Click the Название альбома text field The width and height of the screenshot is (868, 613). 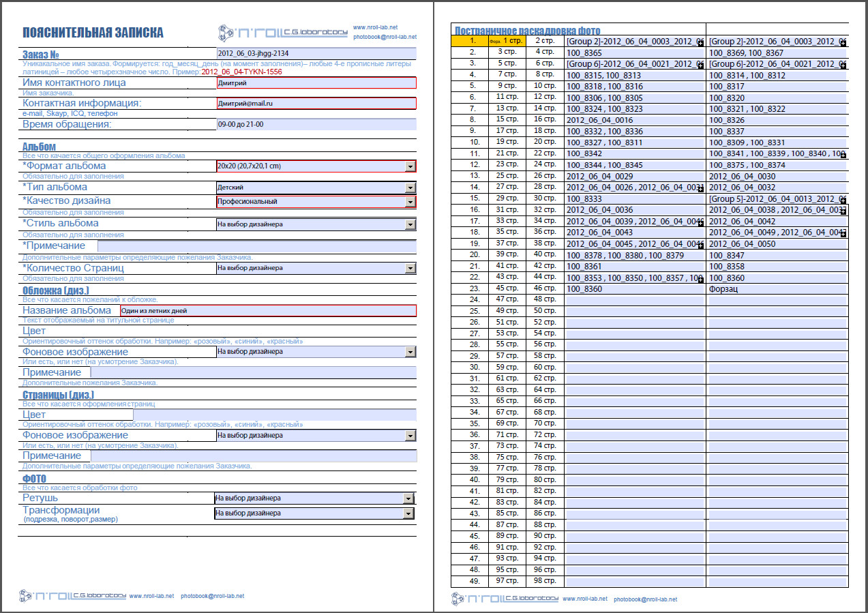point(267,311)
